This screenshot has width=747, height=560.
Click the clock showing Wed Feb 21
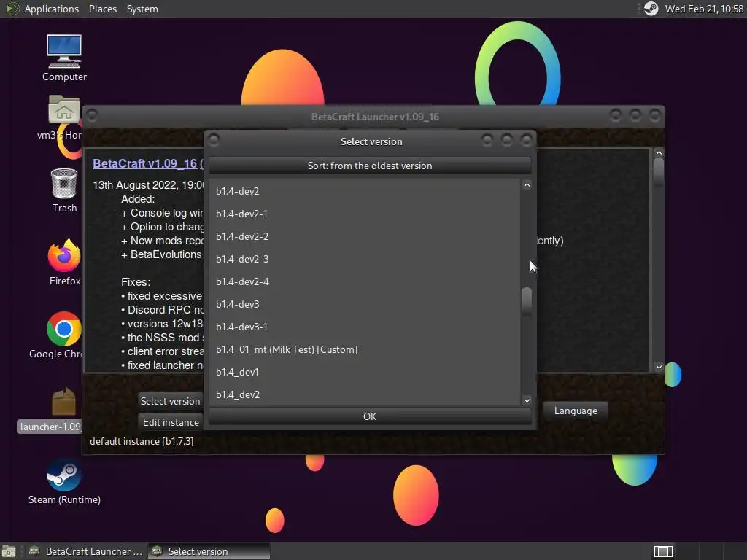(704, 9)
